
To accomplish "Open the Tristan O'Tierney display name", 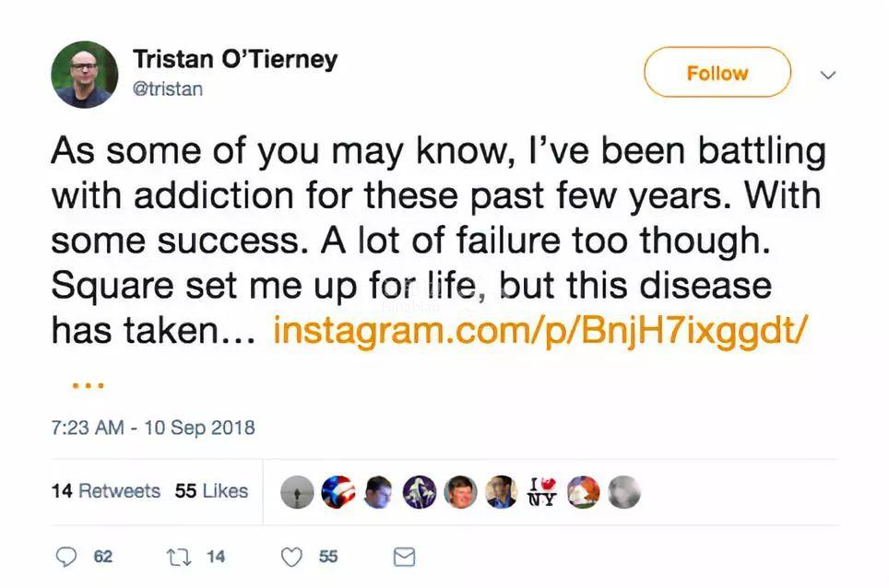I will coord(235,60).
